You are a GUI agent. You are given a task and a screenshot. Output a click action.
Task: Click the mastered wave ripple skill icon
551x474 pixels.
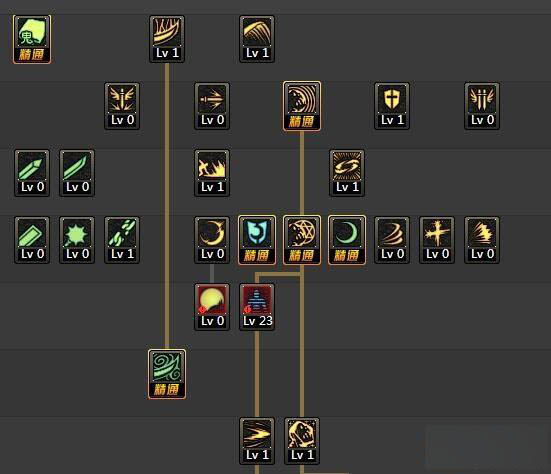[x=302, y=106]
